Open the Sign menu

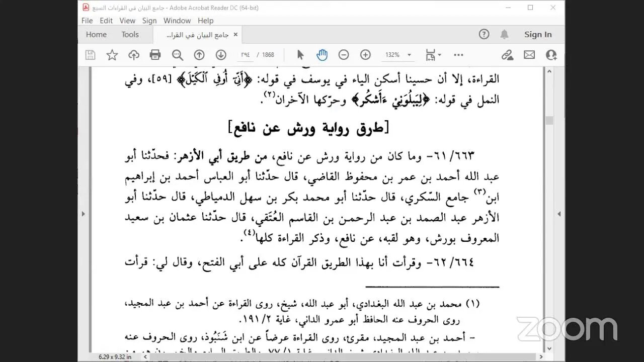(x=149, y=21)
